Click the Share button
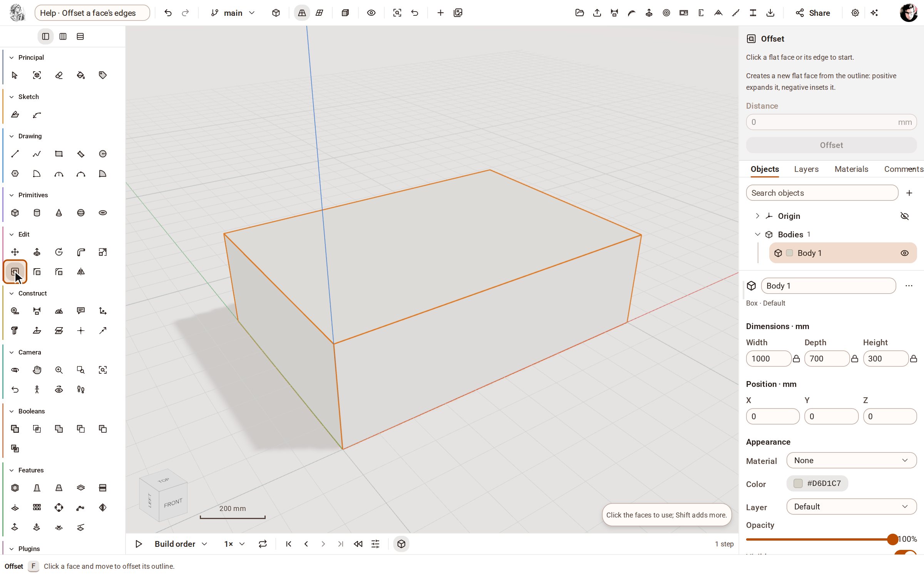 [813, 13]
